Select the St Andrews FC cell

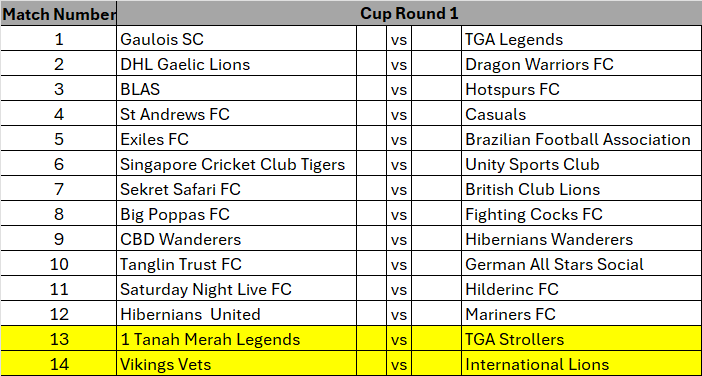point(236,114)
